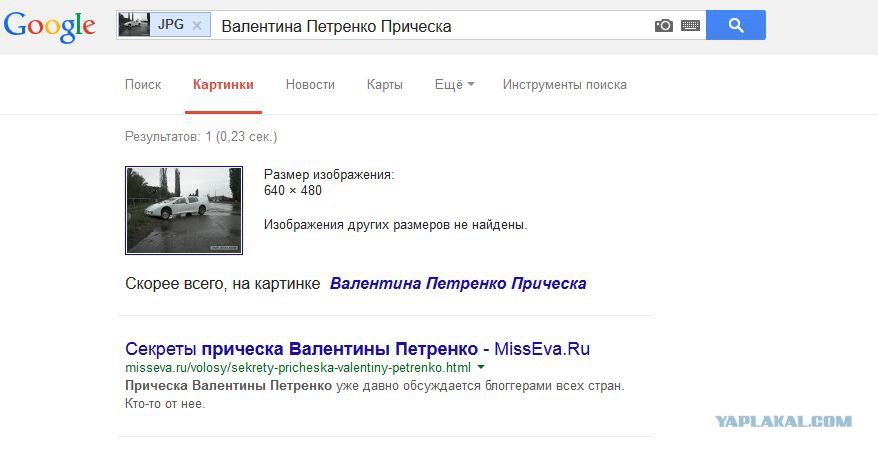878x451 pixels.
Task: Click the text Результатов: 1 (0,23 сек.)
Action: (201, 137)
